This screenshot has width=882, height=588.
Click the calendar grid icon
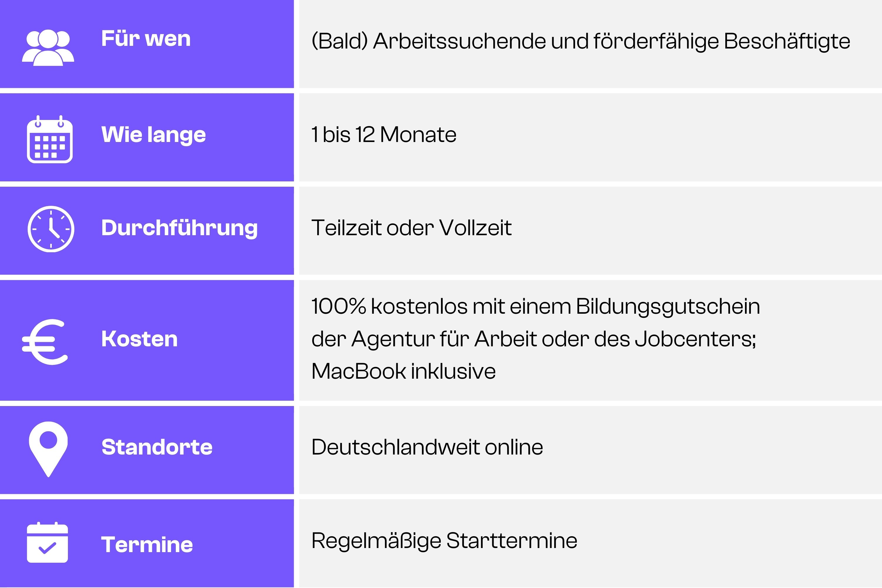pos(49,139)
